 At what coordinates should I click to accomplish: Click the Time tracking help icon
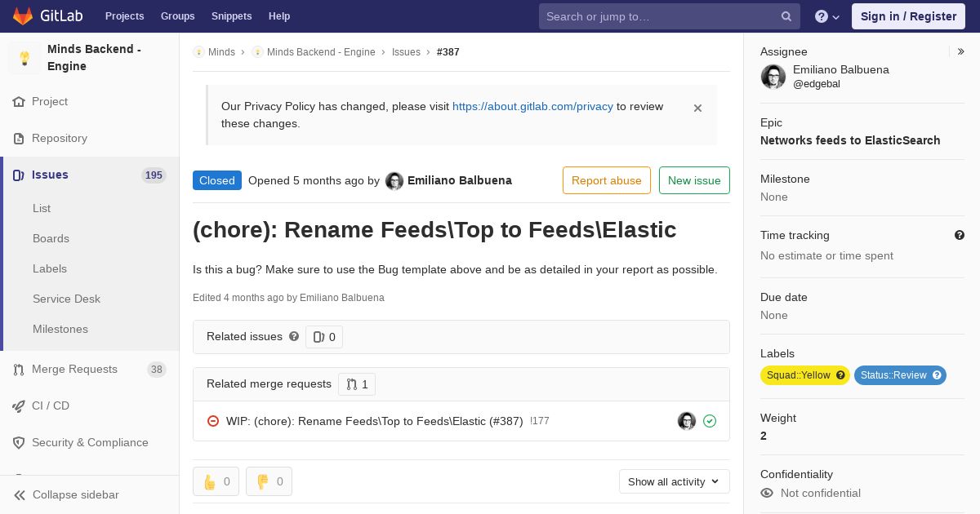tap(960, 235)
